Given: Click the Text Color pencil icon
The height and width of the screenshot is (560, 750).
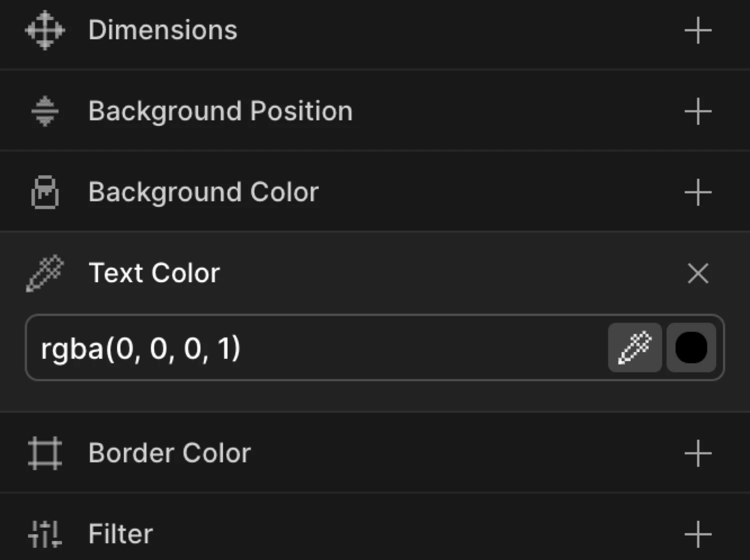Looking at the screenshot, I should 44,273.
